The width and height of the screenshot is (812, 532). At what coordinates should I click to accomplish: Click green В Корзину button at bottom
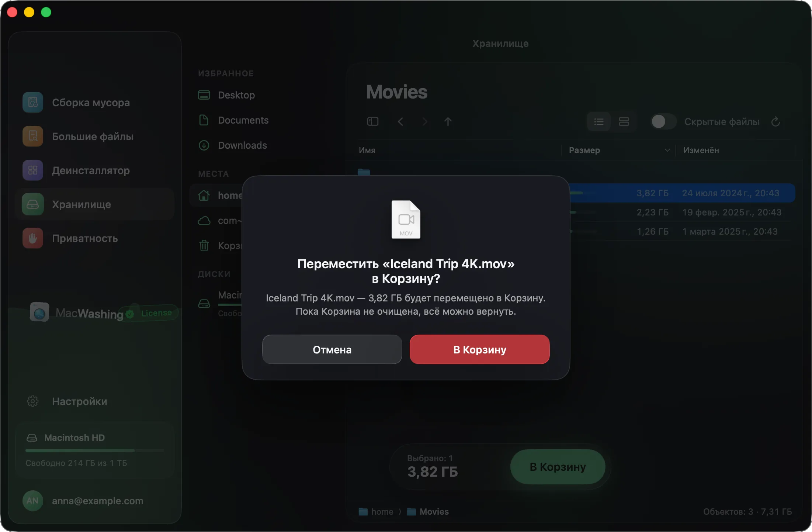click(558, 467)
